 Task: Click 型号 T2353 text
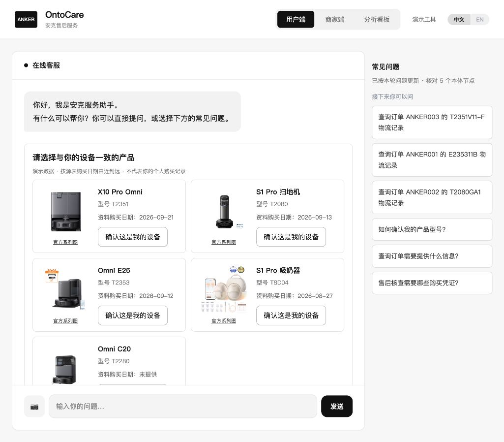114,283
